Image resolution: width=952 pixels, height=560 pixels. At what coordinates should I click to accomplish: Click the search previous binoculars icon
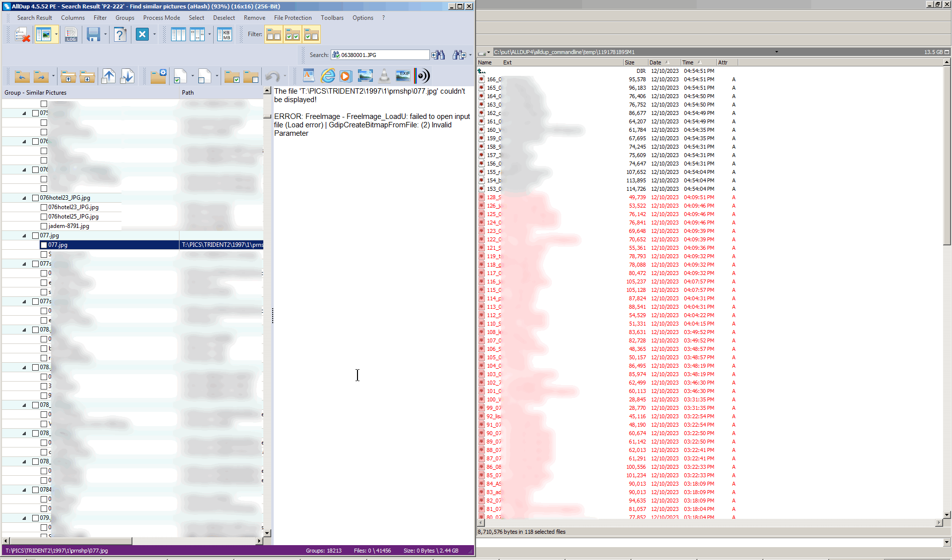pos(438,55)
